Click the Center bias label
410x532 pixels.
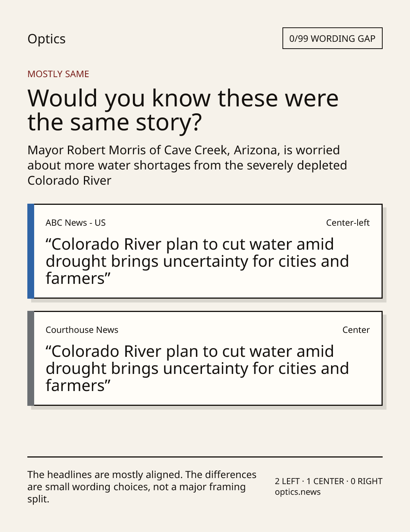[x=356, y=330]
